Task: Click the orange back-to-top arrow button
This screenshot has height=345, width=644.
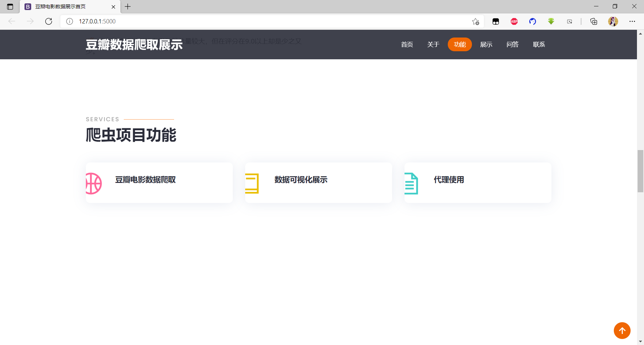Action: click(x=622, y=331)
